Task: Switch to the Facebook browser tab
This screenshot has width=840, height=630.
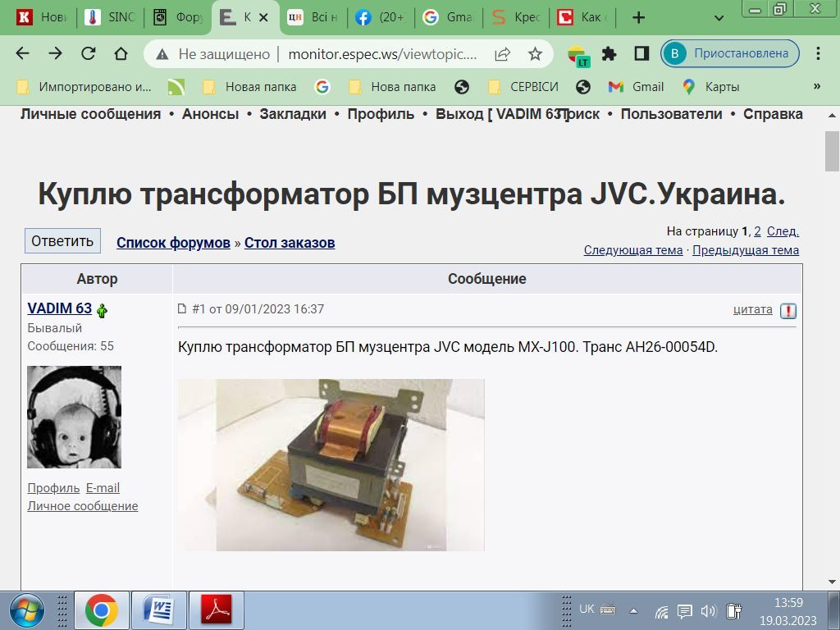Action: pos(381,17)
